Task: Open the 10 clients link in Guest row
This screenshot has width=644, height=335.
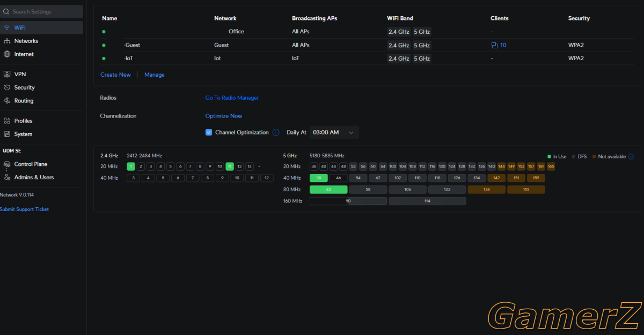Action: tap(503, 45)
